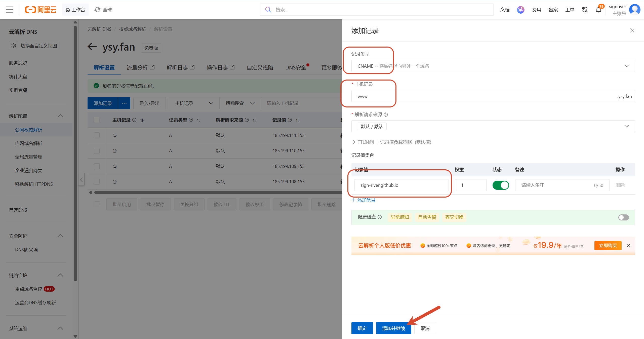Click 添加条目 link
This screenshot has width=644, height=339.
click(364, 200)
